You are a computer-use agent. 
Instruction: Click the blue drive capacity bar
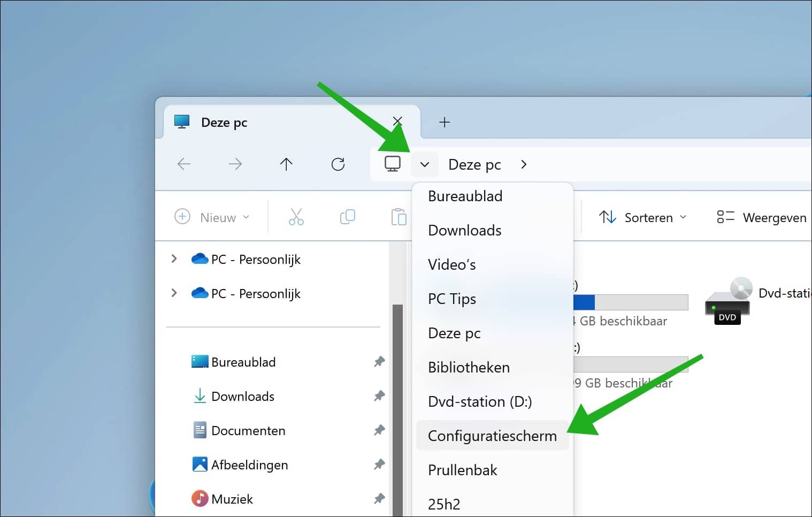coord(583,302)
